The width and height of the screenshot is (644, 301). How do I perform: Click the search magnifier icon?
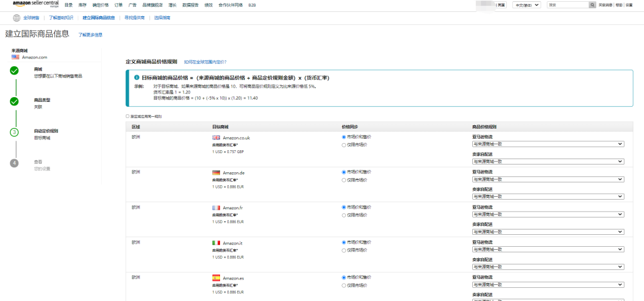[x=592, y=5]
